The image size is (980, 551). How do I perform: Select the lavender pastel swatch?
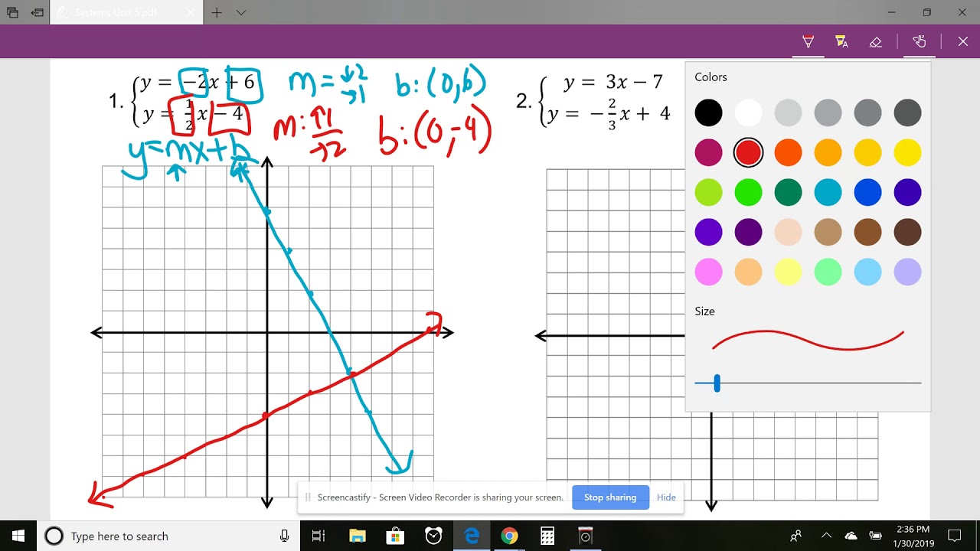pos(907,272)
